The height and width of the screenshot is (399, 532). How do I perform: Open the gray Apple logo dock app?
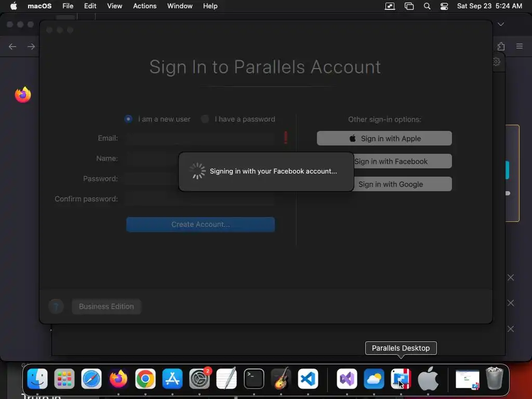(428, 379)
